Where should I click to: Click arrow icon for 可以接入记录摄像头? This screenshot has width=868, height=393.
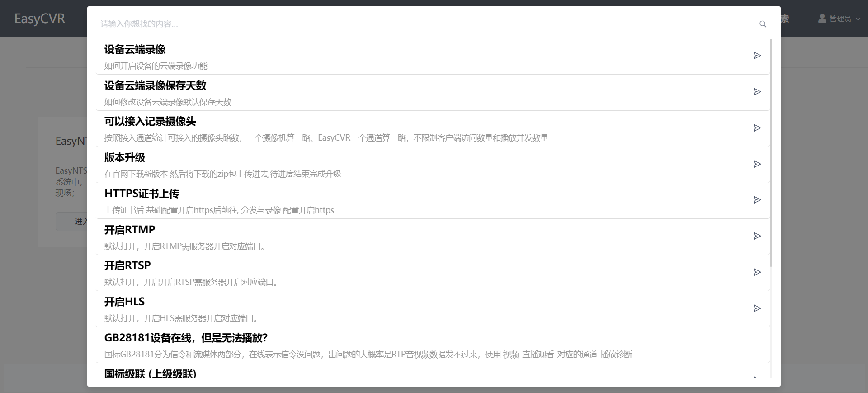click(x=757, y=128)
